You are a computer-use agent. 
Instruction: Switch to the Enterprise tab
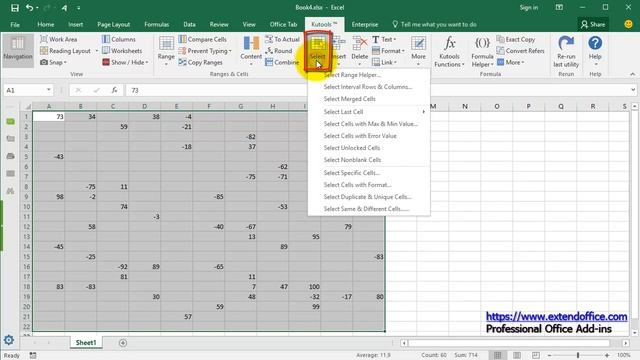click(x=365, y=24)
